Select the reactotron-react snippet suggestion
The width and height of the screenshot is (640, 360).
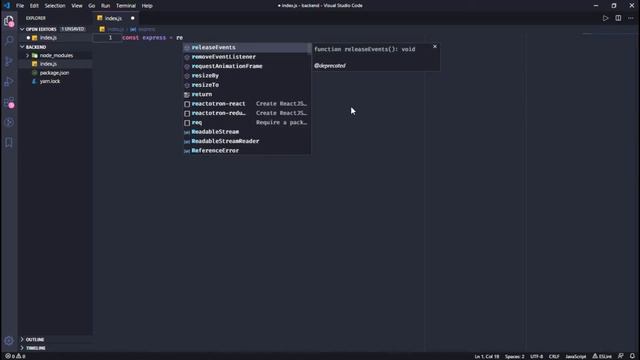(247, 104)
